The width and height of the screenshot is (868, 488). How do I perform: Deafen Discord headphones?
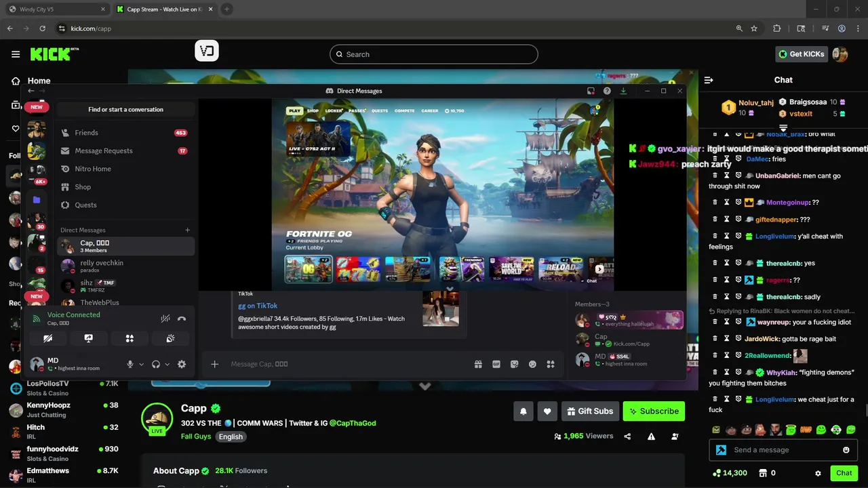coord(156,364)
